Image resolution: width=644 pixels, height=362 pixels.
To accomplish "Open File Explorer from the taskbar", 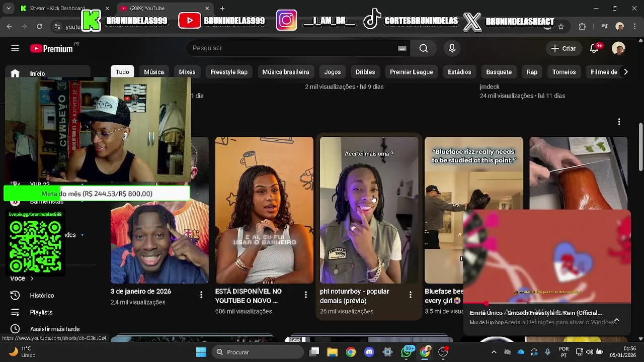I will pyautogui.click(x=333, y=352).
